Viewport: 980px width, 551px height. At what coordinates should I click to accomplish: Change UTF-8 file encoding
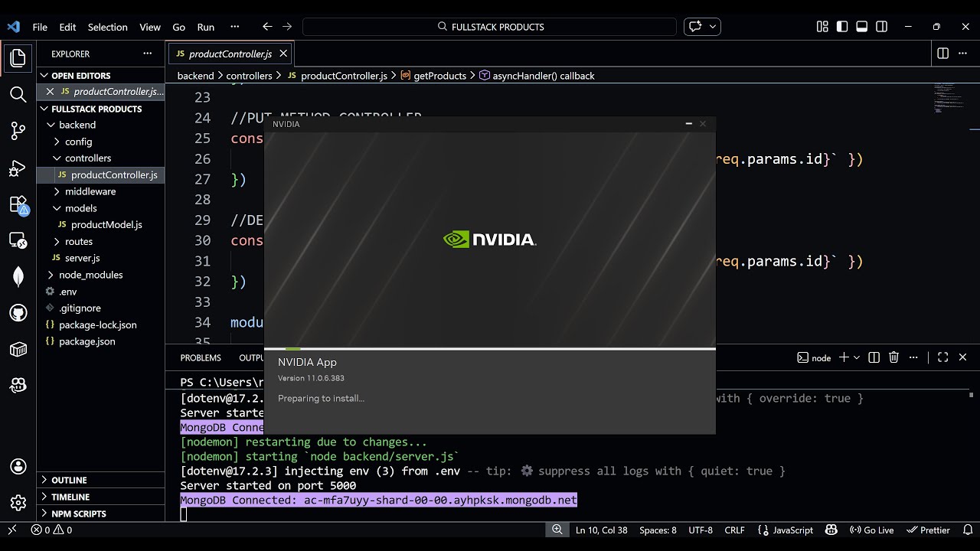[701, 530]
